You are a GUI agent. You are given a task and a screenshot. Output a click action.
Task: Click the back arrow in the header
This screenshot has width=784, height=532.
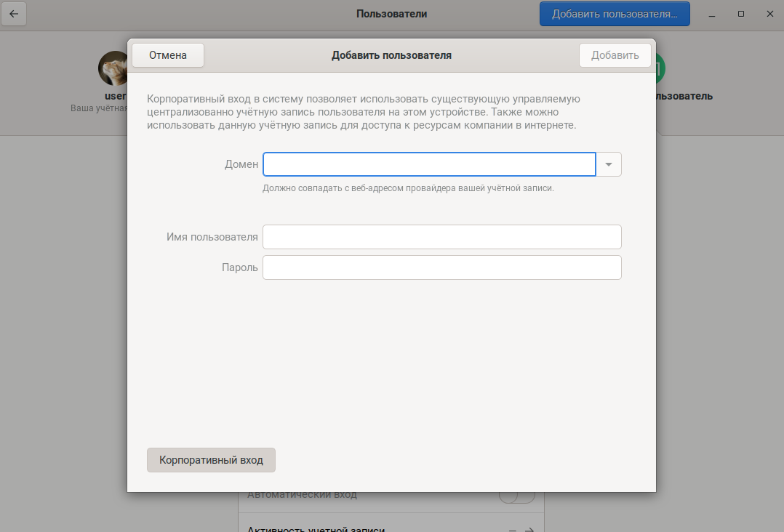14,14
